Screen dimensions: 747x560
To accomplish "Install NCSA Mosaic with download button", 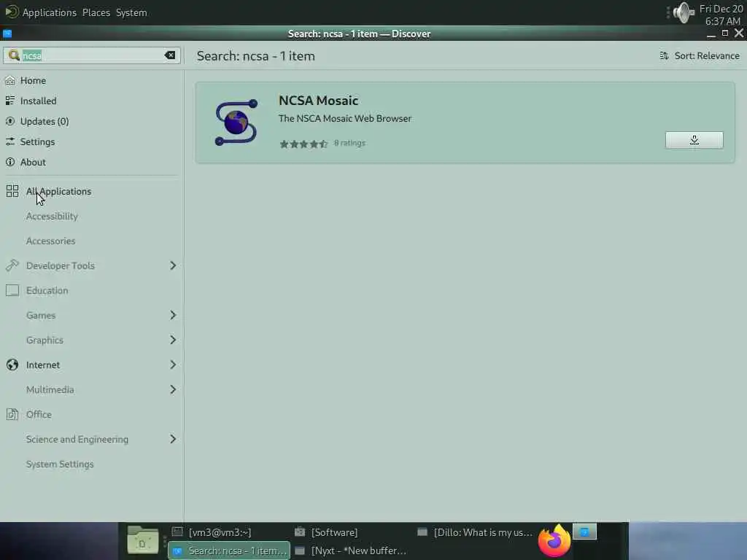I will pos(694,140).
